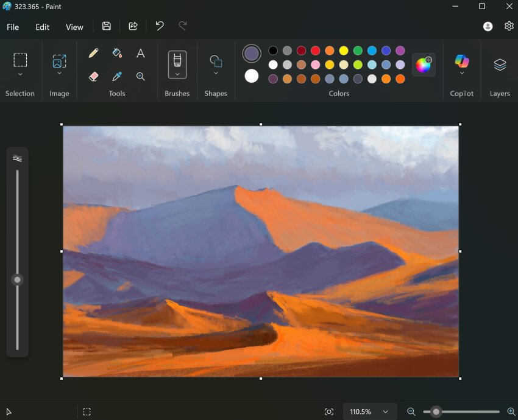
Task: Open the File menu
Action: (x=12, y=27)
